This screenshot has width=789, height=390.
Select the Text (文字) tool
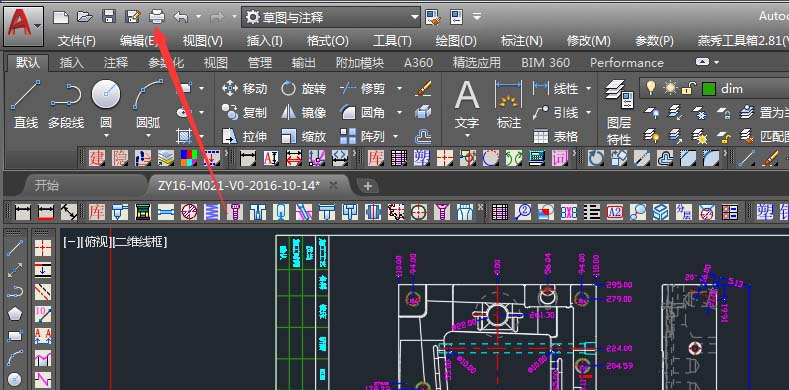click(x=466, y=105)
